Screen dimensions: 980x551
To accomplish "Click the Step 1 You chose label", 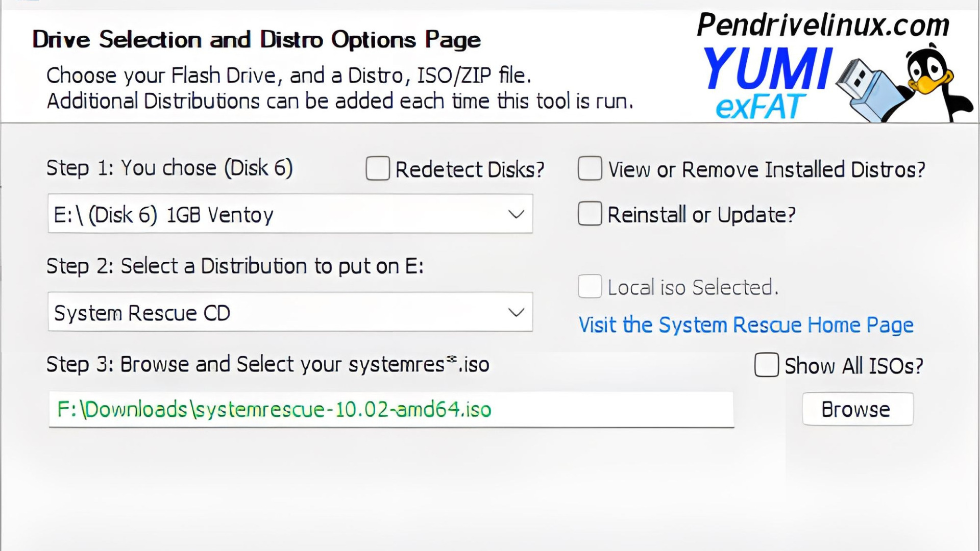I will (169, 168).
